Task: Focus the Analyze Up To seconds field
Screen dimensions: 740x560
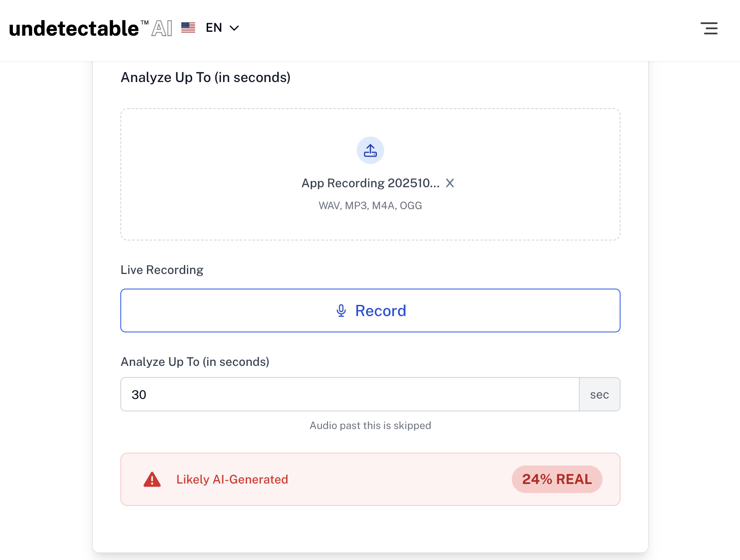Action: 350,394
